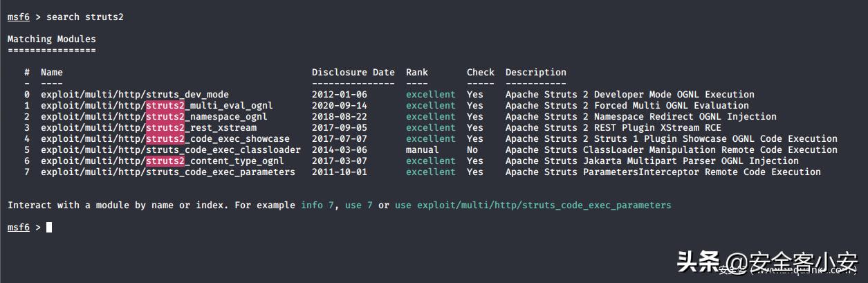
Task: Click the exploit/multi/http/struts_dev_mode module name
Action: [x=134, y=94]
